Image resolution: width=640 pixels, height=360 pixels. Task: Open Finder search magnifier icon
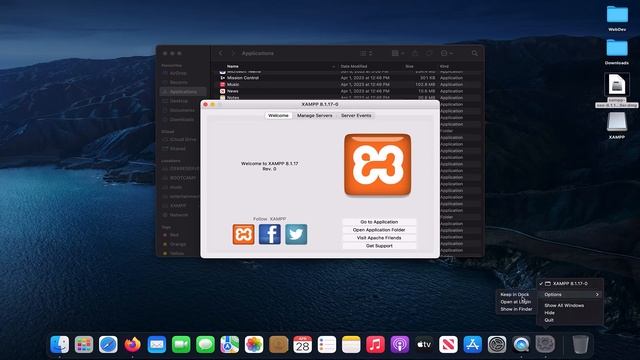474,53
